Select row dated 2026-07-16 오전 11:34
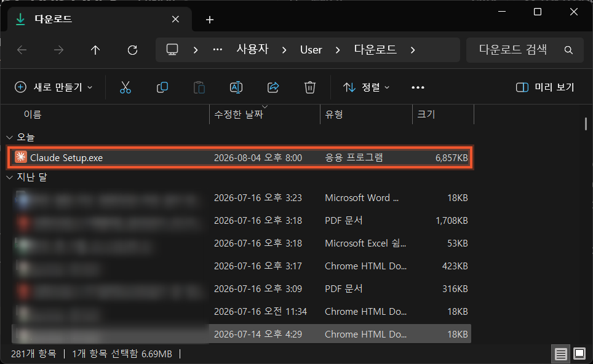Screen dimensions: 593x364 (241, 312)
